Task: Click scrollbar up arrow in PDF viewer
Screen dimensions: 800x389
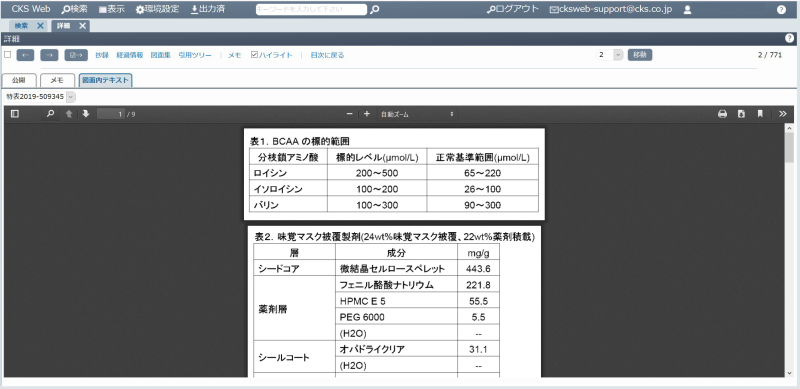Action: tap(789, 128)
